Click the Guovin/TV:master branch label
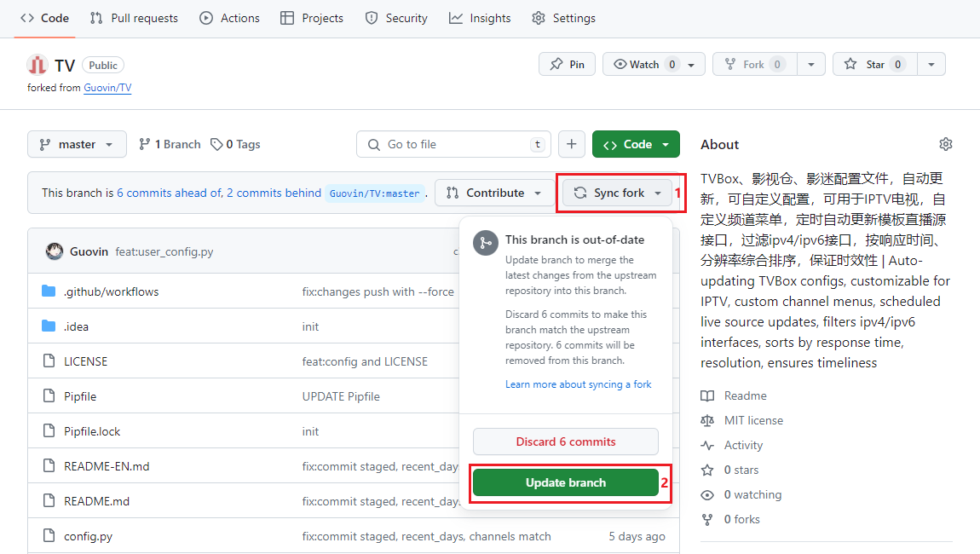 pyautogui.click(x=374, y=193)
